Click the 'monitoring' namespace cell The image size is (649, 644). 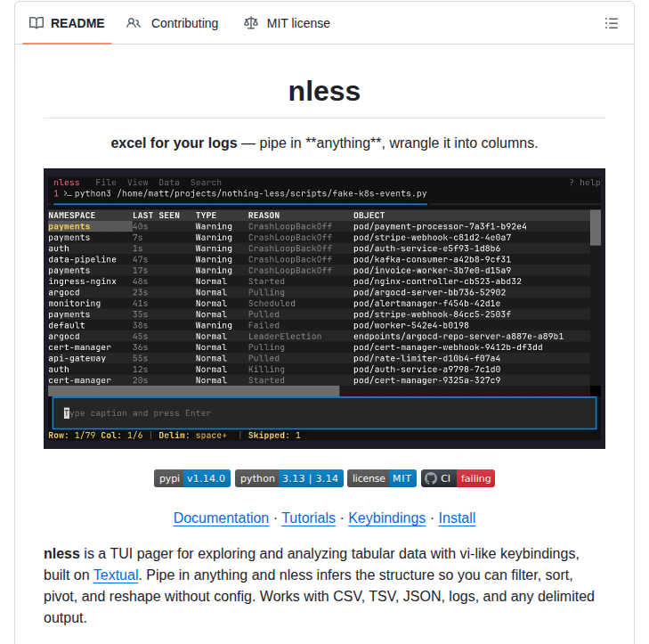[x=74, y=303]
